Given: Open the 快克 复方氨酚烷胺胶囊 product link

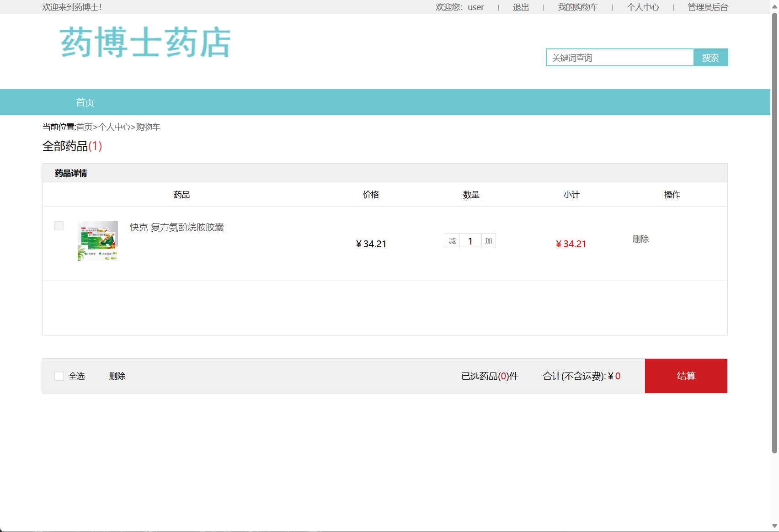Looking at the screenshot, I should point(176,227).
